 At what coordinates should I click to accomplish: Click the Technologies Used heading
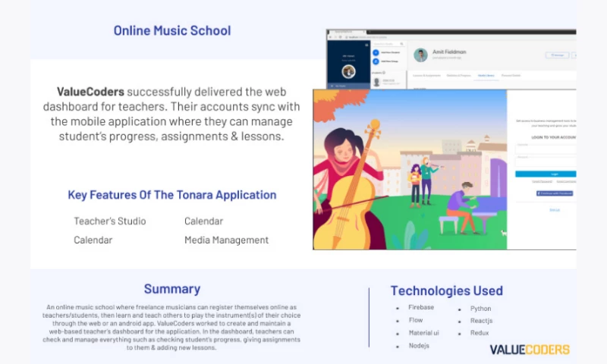tap(447, 290)
